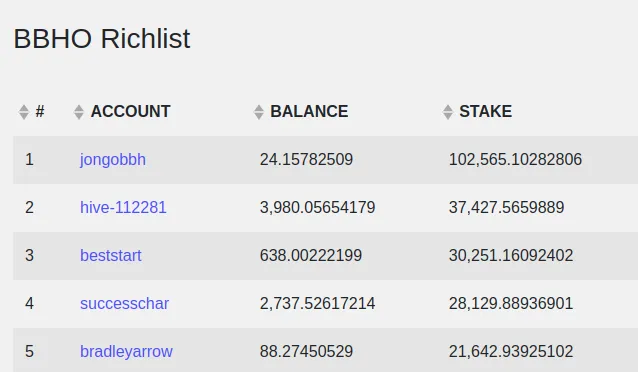Screen dimensions: 638x372
Task: Click the BALANCE column sort arrows
Action: [259, 112]
